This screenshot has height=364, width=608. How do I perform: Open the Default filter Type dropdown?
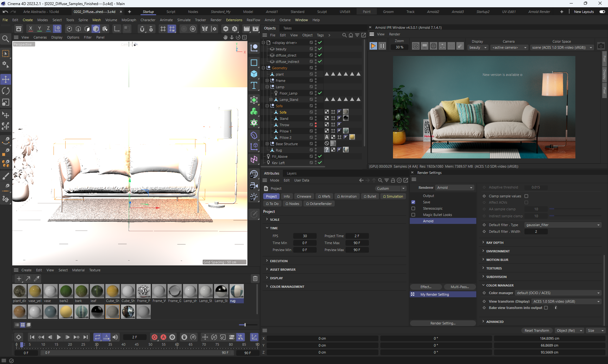click(563, 225)
